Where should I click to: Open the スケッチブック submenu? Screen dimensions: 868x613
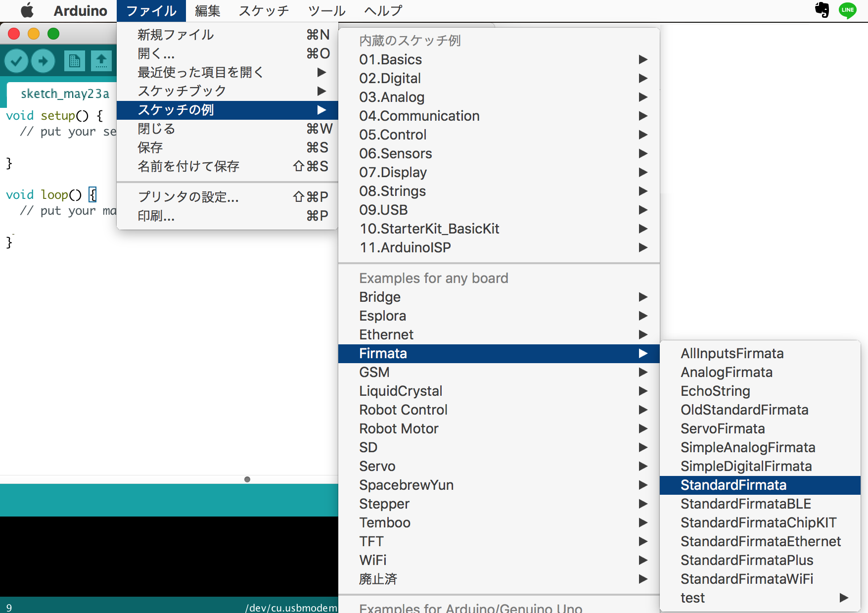pos(182,91)
